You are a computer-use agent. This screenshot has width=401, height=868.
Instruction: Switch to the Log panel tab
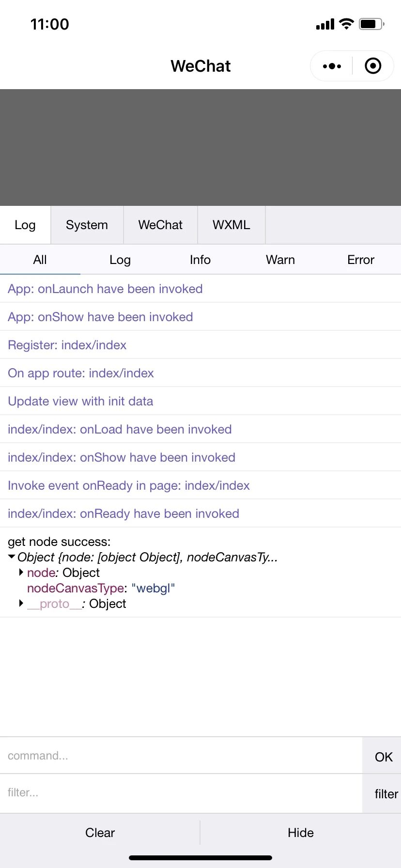pos(25,225)
